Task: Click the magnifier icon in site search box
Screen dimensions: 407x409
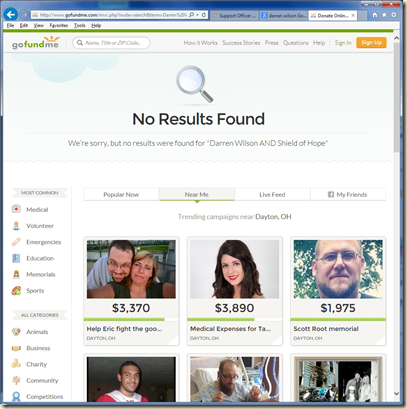Action: (80, 43)
